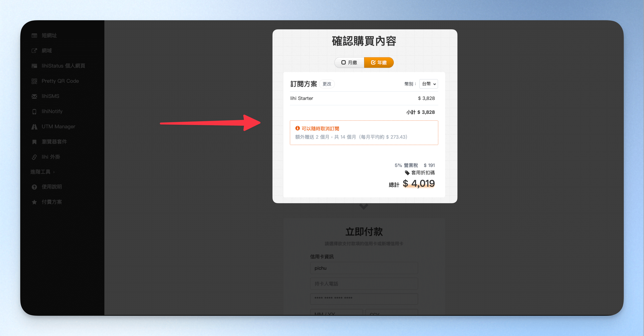Image resolution: width=644 pixels, height=336 pixels.
Task: Open the 使用說明 menu item
Action: (47, 187)
